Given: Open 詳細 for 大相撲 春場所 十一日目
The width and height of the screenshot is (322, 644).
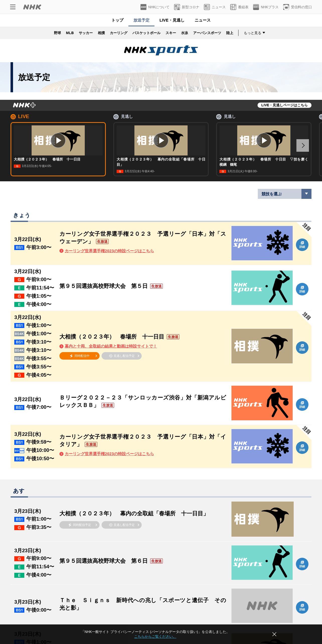Looking at the screenshot, I should click(302, 348).
